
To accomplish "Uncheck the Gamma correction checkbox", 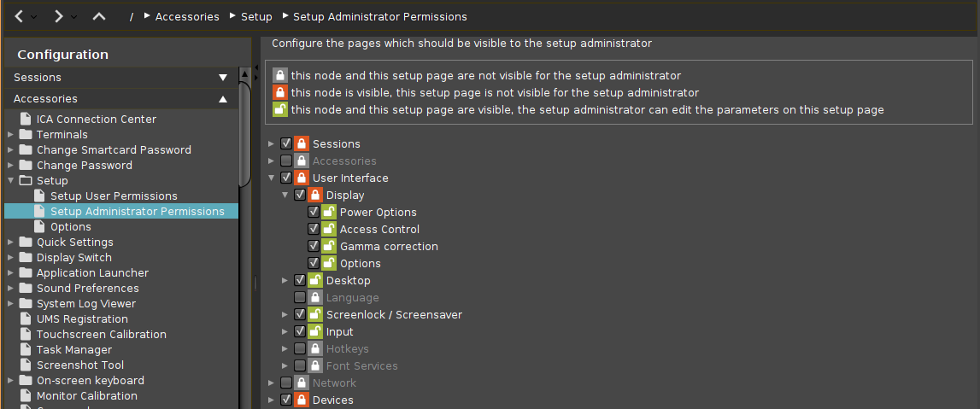I will click(314, 247).
